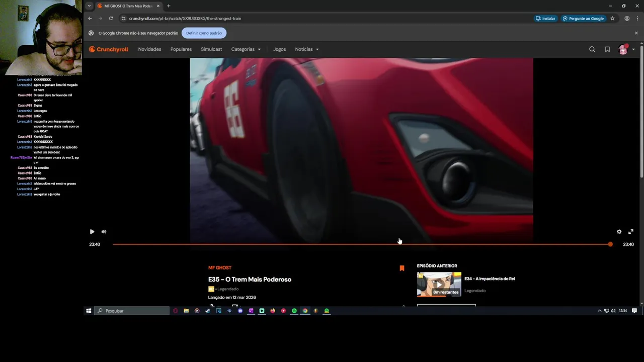This screenshot has width=644, height=362.
Task: Open the Crunchyroll search icon
Action: point(592,49)
